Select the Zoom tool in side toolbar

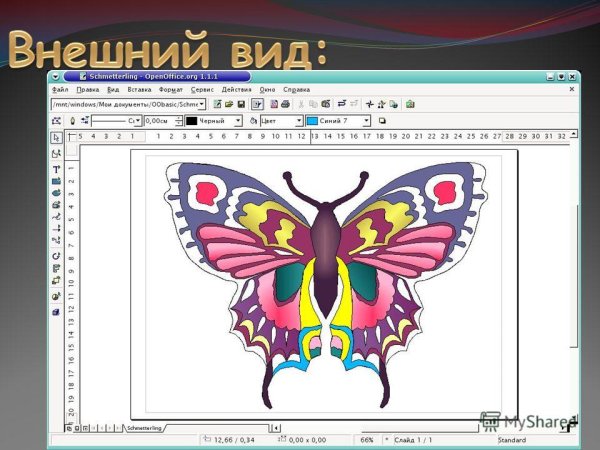coord(56,154)
